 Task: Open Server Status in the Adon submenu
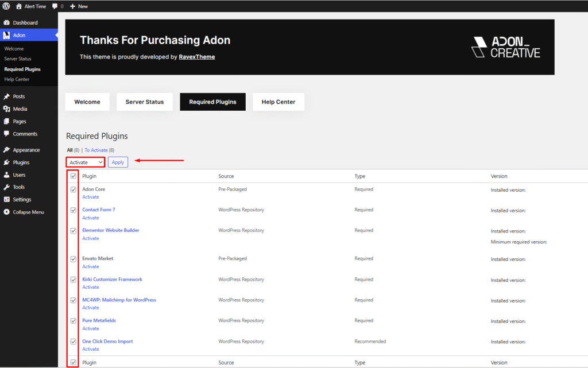[x=18, y=59]
